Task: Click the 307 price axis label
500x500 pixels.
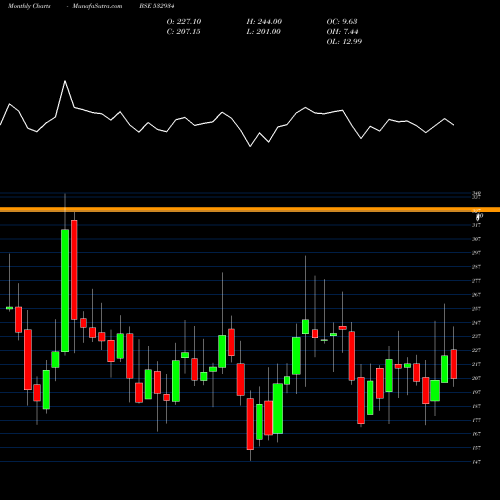Action: point(476,239)
